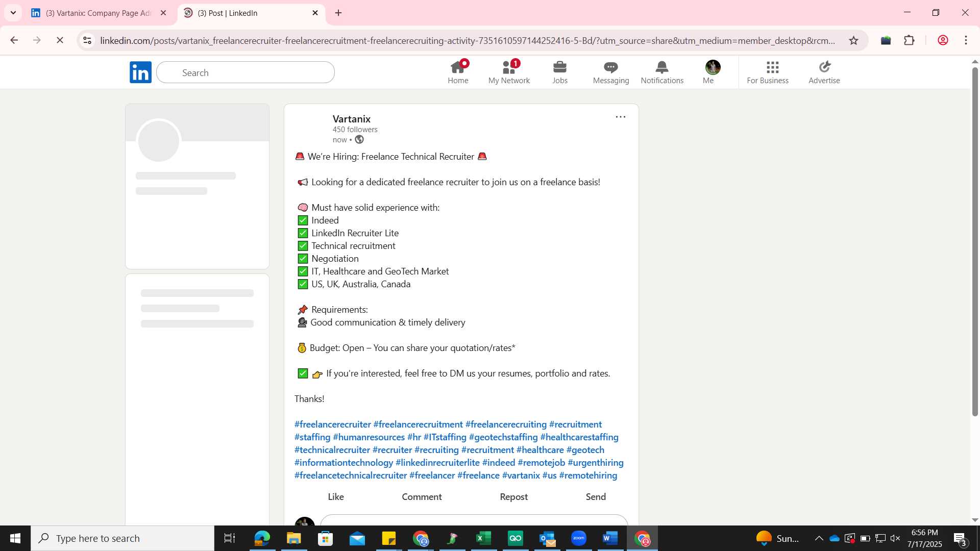Screen dimensions: 980x551
Task: Close the Vartanix Company Page tab
Action: point(163,13)
